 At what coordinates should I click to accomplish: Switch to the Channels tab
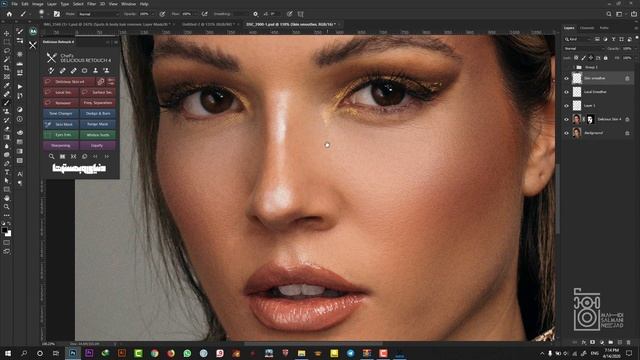pos(587,28)
